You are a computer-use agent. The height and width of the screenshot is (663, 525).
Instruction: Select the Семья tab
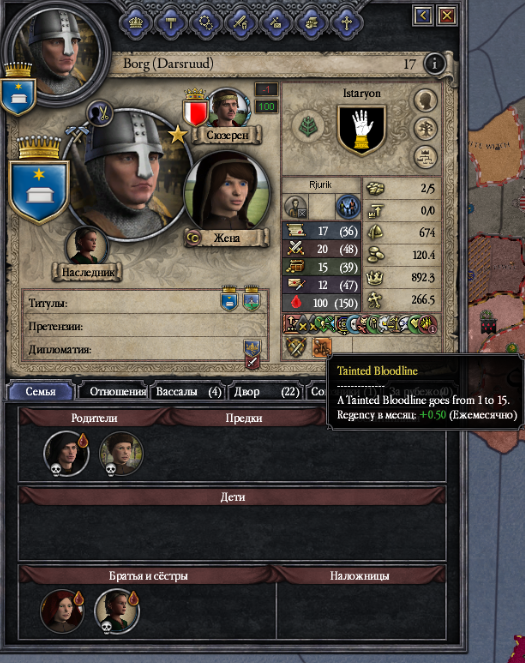41,392
